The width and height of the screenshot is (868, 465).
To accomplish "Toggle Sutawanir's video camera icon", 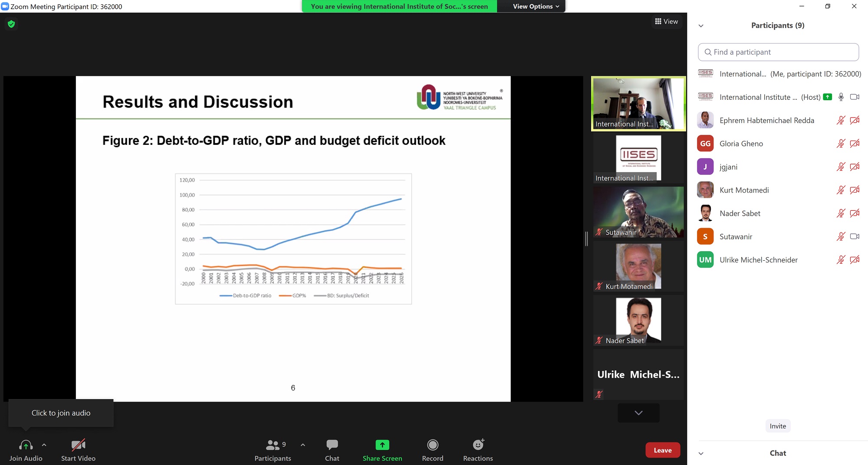I will 855,236.
